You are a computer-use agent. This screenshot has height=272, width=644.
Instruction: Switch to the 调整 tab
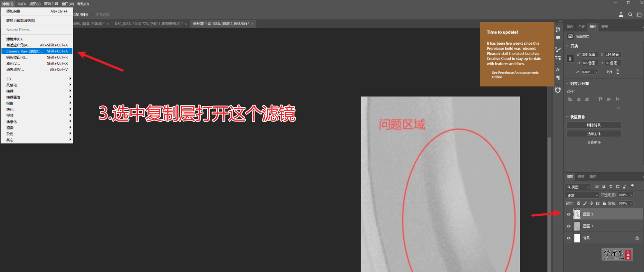click(x=605, y=27)
